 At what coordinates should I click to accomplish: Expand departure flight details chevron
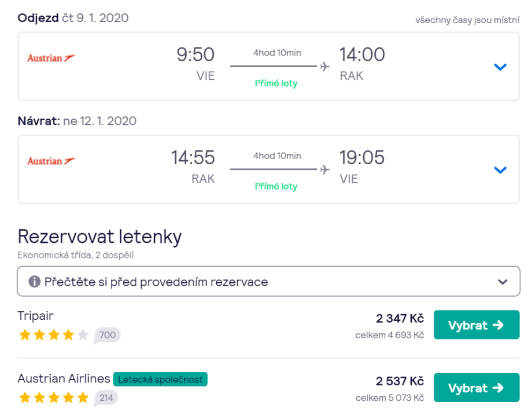(x=500, y=67)
